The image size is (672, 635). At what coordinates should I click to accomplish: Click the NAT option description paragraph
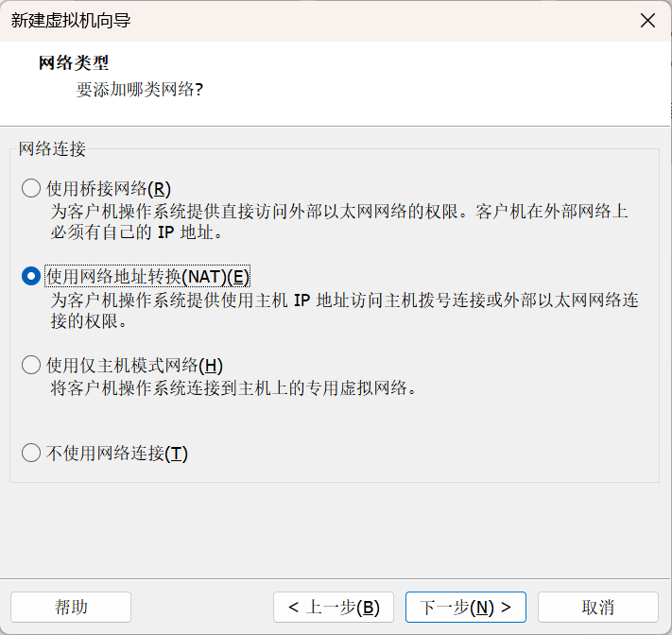(344, 310)
